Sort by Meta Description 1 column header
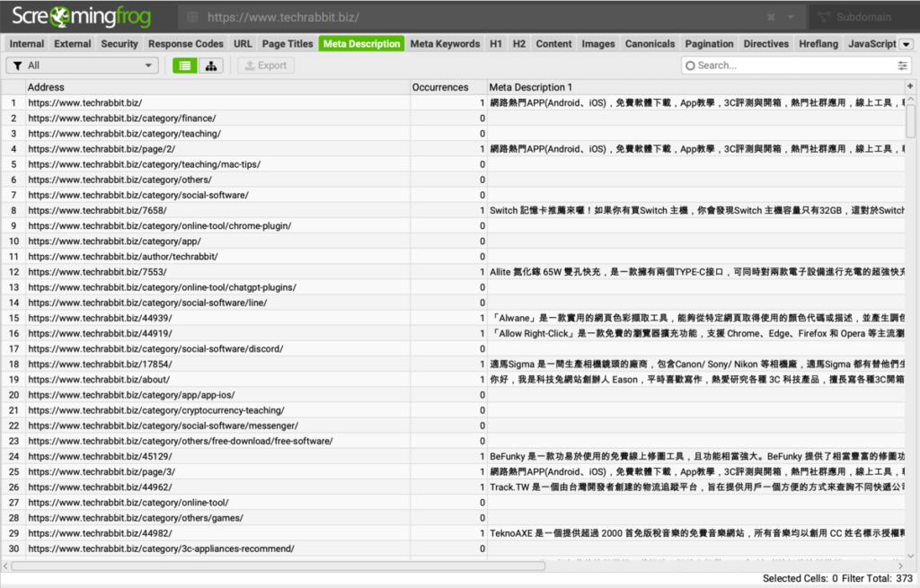This screenshot has width=920, height=588. 696,87
